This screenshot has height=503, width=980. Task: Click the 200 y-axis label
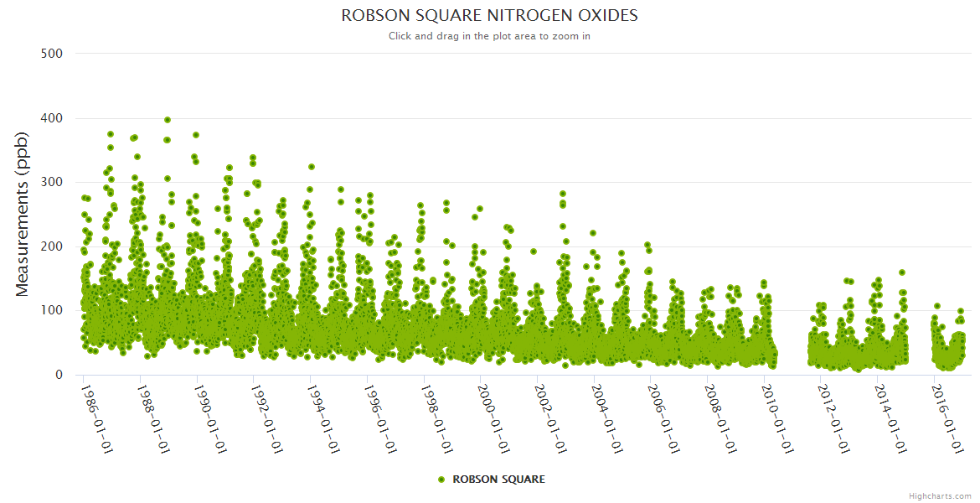click(52, 246)
